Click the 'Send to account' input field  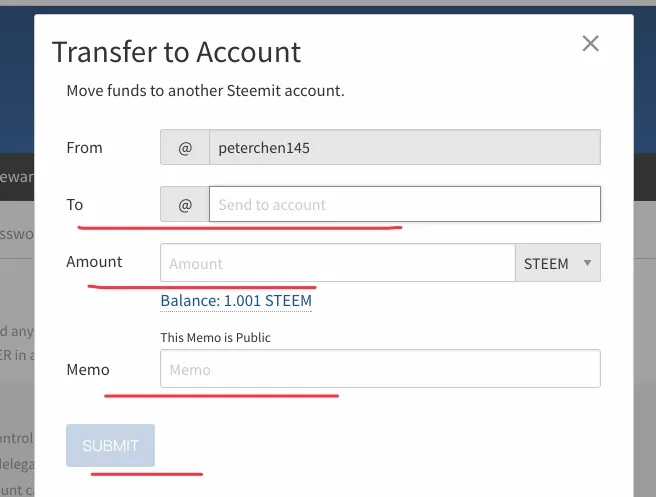click(404, 205)
